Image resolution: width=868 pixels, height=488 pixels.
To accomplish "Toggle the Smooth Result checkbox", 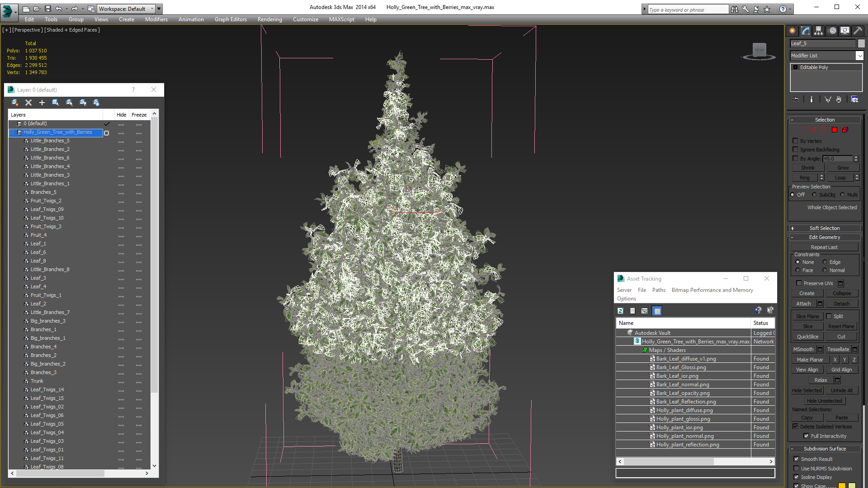I will tap(796, 459).
